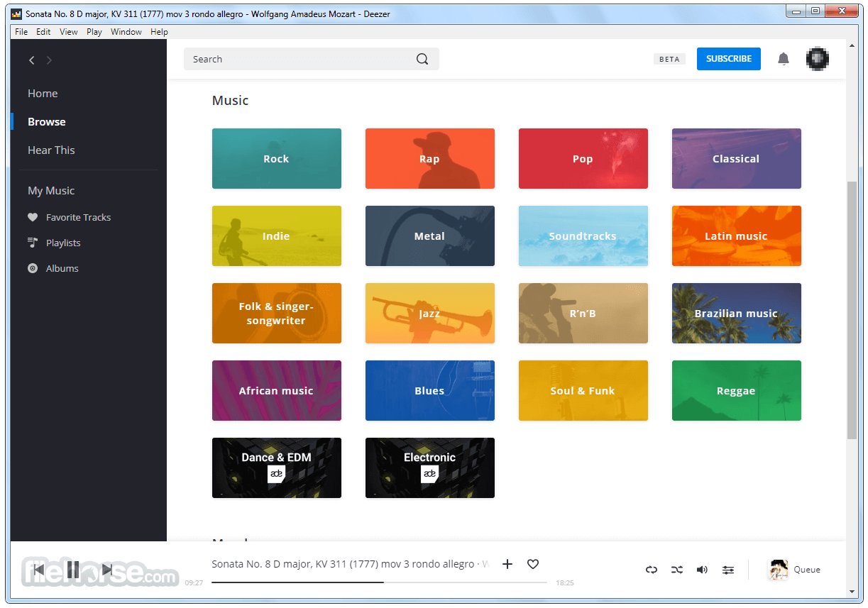This screenshot has width=868, height=608.
Task: Click the scrollbar down arrow
Action: pyautogui.click(x=852, y=591)
